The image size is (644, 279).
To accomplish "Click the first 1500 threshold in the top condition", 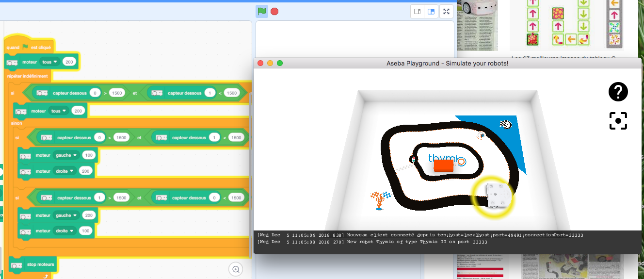I will point(117,93).
